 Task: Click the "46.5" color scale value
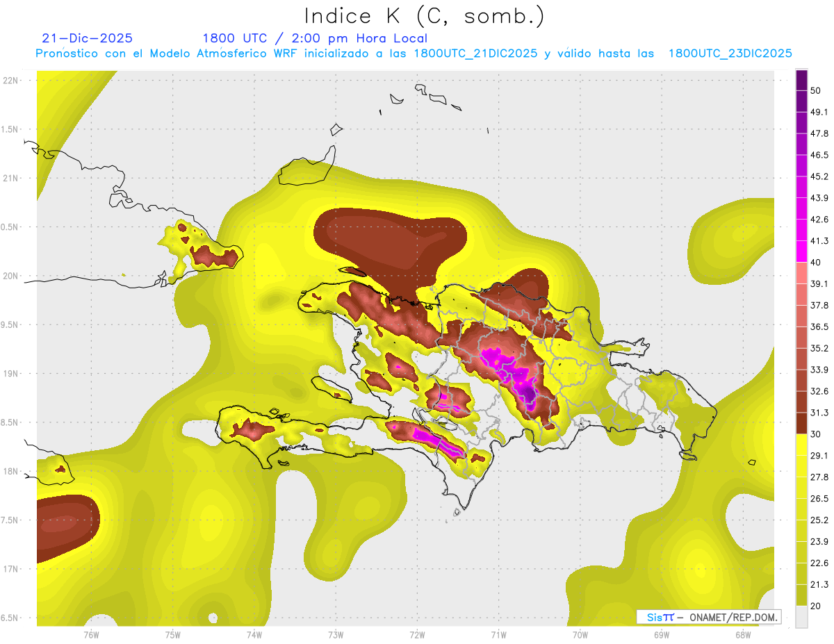point(819,155)
